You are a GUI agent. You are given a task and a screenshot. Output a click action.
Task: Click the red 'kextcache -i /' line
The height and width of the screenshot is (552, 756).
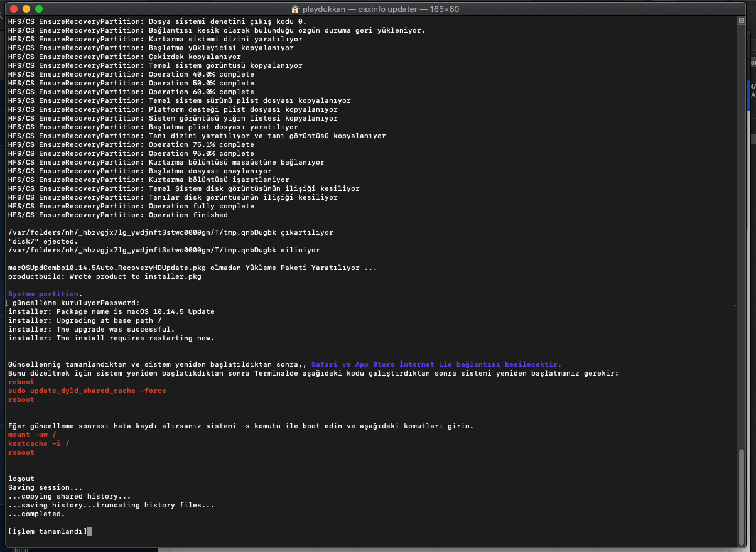[x=39, y=443]
